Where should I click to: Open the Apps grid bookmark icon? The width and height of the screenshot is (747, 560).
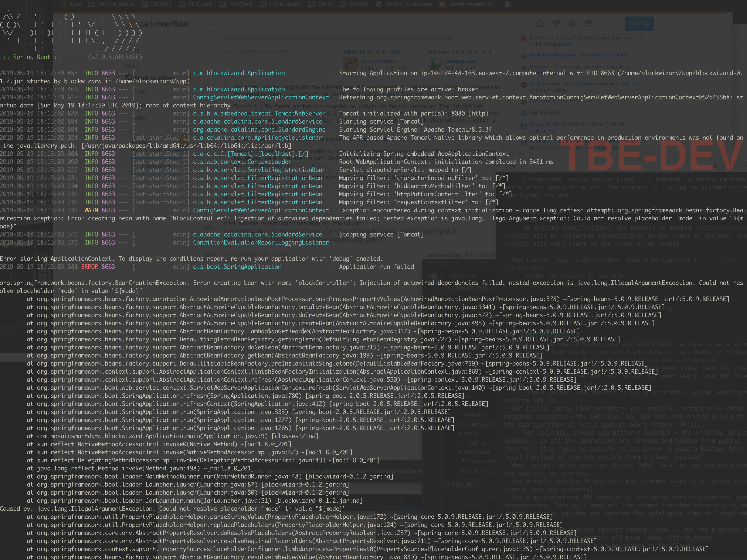pyautogui.click(x=63, y=4)
